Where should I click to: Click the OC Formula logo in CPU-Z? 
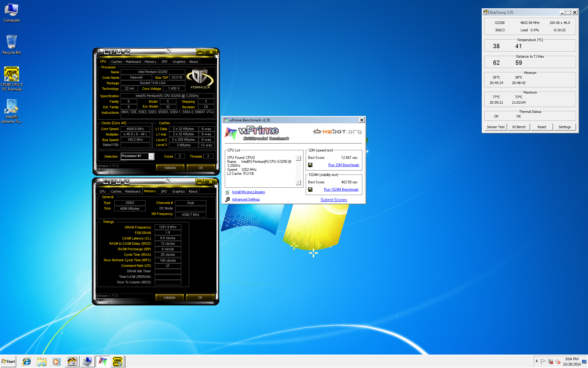click(200, 79)
